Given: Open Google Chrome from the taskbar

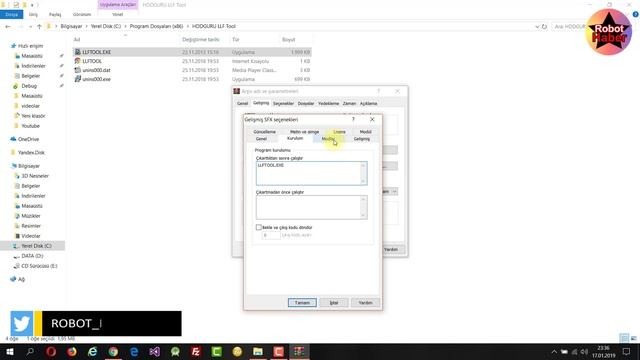Looking at the screenshot, I should pos(113,351).
